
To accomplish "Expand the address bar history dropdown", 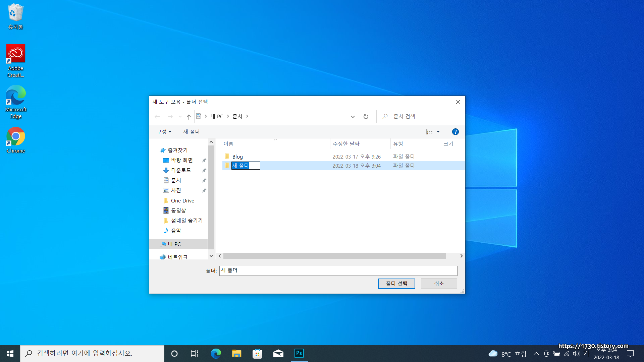I will coord(353,117).
